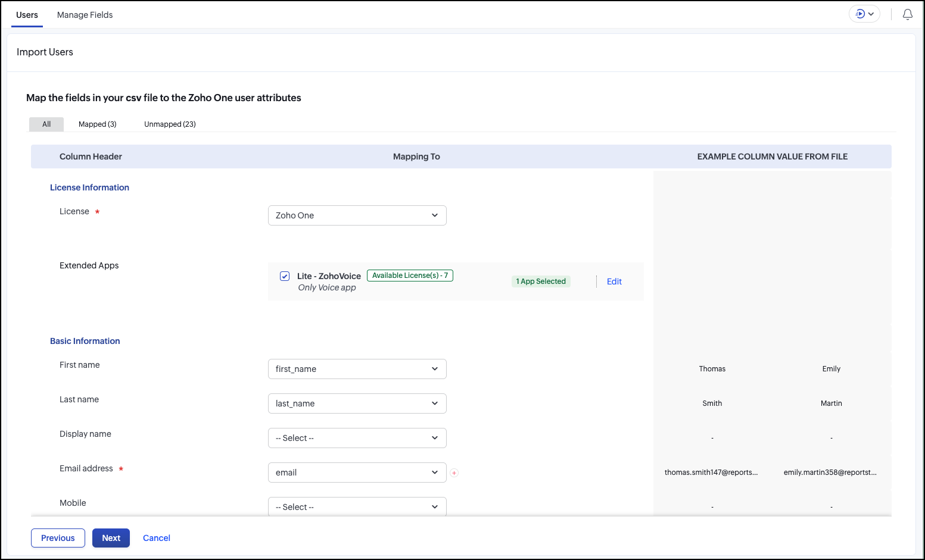Switch to the Manage Fields tab

pyautogui.click(x=85, y=15)
